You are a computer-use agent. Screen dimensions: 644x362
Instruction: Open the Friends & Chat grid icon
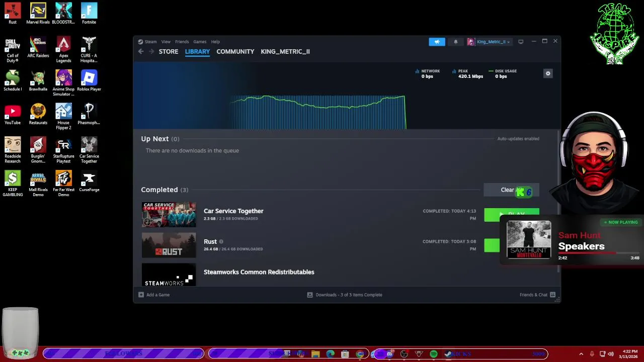pos(552,295)
